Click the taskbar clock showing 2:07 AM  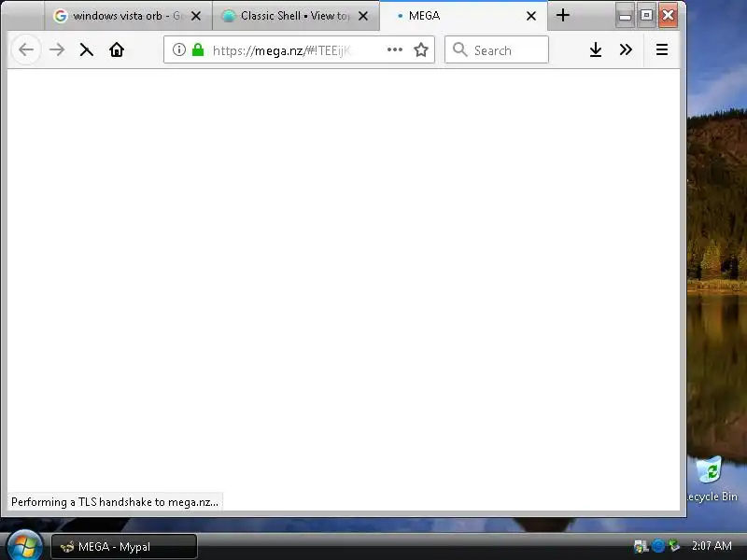pos(712,546)
